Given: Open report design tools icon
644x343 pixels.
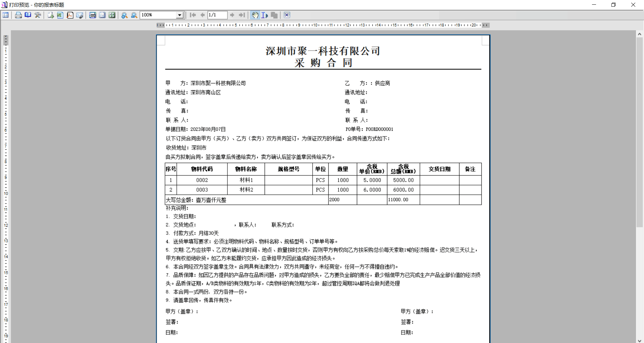Looking at the screenshot, I should (38, 15).
